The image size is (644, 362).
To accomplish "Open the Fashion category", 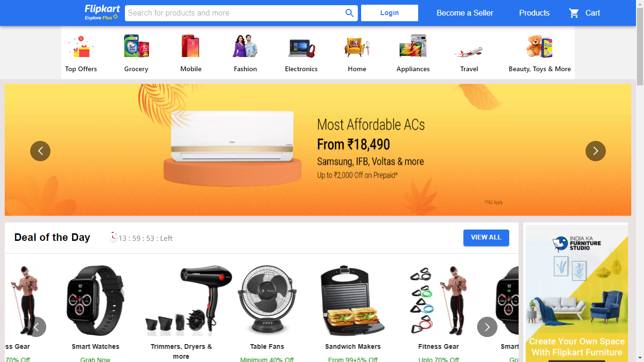I will pos(245,52).
